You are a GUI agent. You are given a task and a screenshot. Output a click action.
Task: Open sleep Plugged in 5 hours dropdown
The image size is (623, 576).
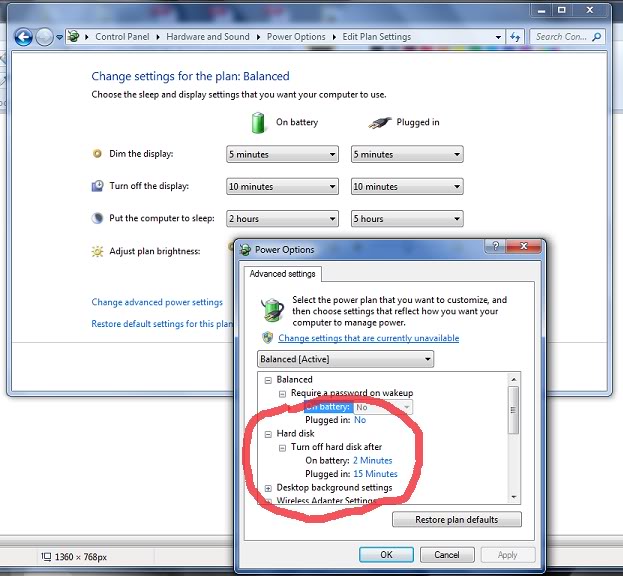click(407, 218)
